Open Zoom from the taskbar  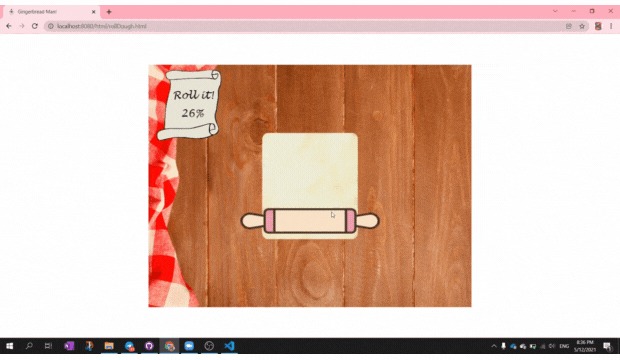(x=189, y=346)
